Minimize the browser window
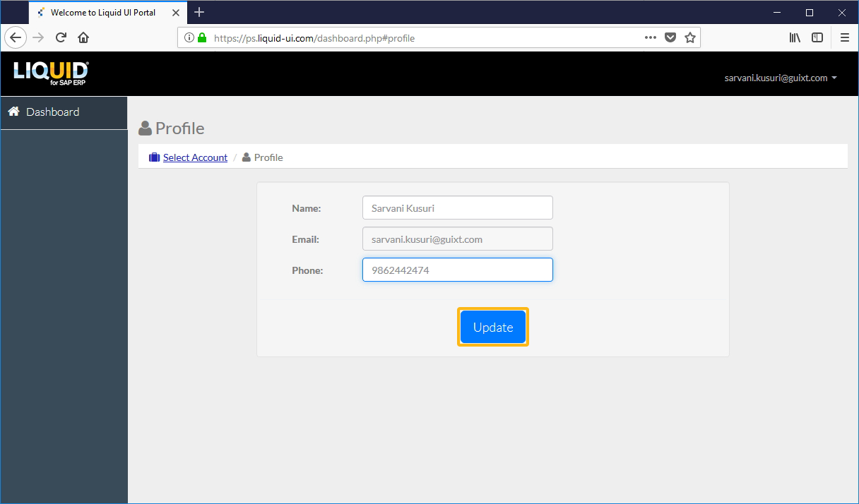Screen dimensions: 859x504 click(776, 12)
